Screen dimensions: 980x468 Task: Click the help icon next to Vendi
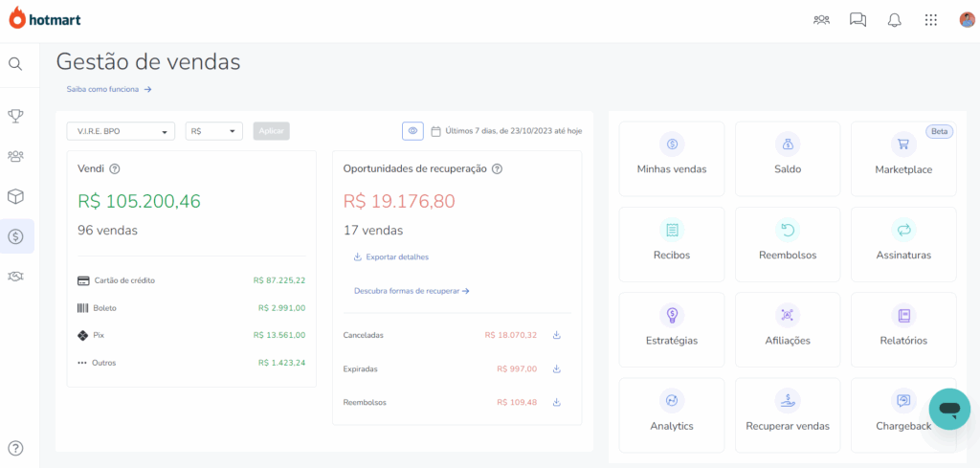click(x=115, y=168)
